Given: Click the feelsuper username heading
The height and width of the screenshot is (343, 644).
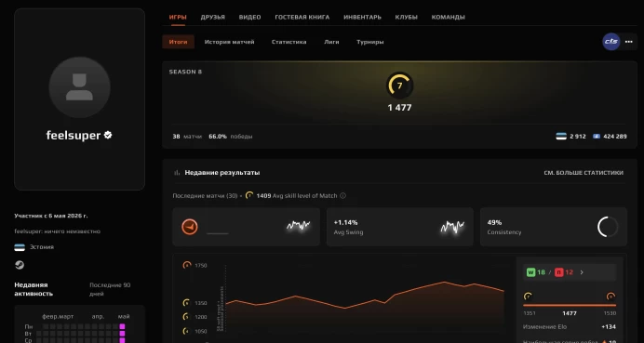Looking at the screenshot, I should [74, 136].
